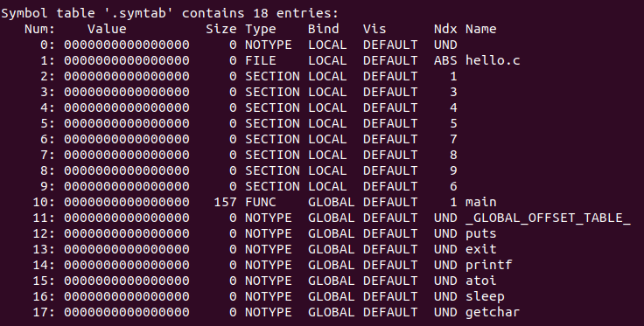Click the 'Type' column header
The height and width of the screenshot is (326, 644).
[261, 30]
